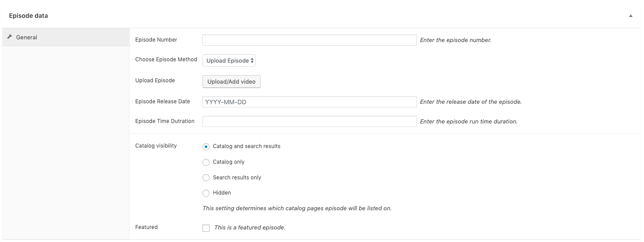644x242 pixels.
Task: Select the Catalog only radio option
Action: [x=206, y=162]
